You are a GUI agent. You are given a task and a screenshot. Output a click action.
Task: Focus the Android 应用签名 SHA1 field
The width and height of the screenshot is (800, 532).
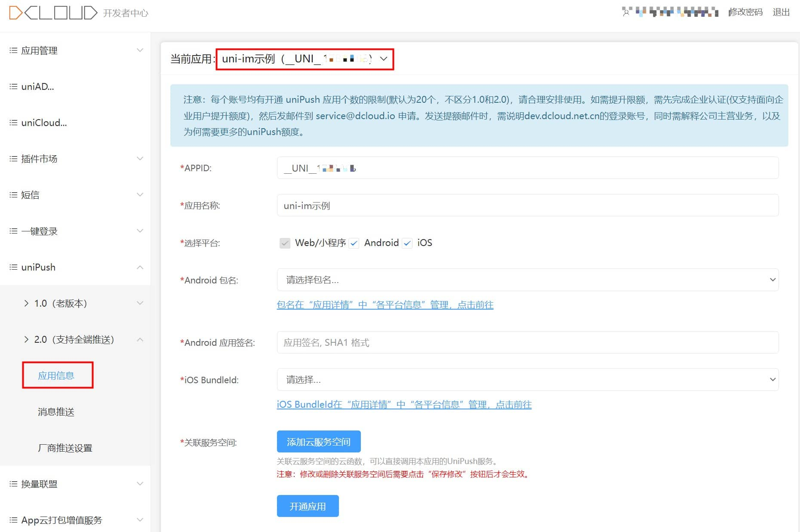point(528,342)
